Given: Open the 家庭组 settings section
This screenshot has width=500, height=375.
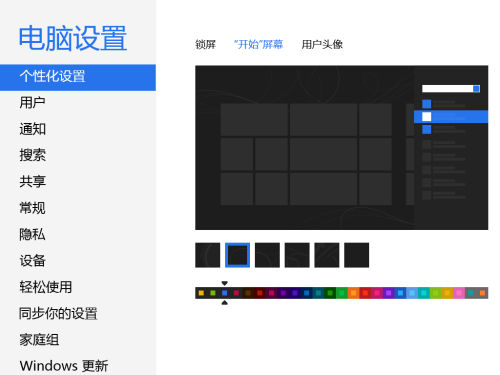Looking at the screenshot, I should coord(39,340).
